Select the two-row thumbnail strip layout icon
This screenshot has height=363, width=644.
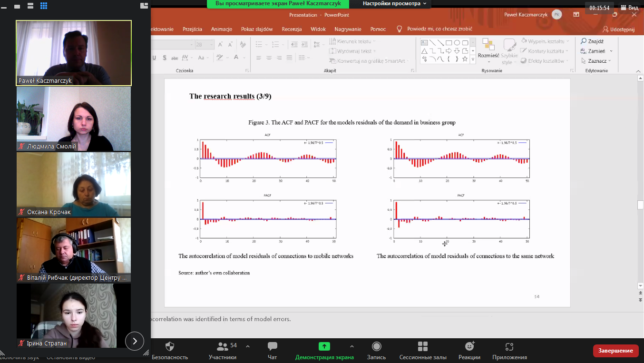pos(30,6)
